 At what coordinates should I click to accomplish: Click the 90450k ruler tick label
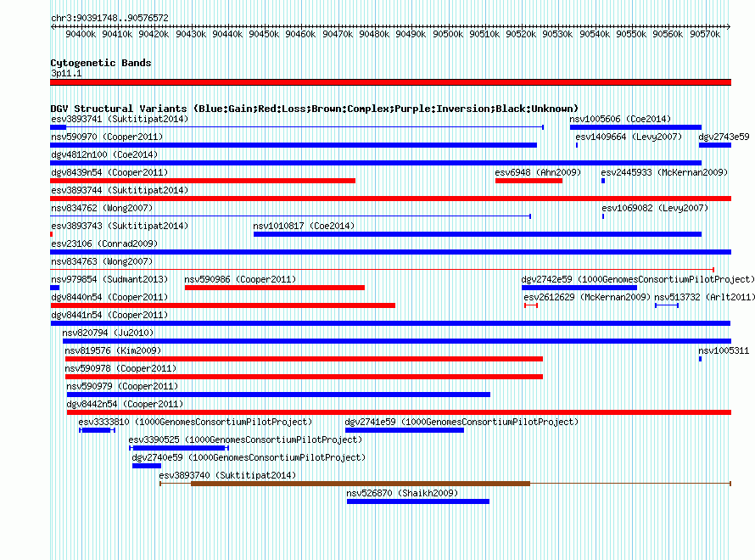tap(264, 34)
